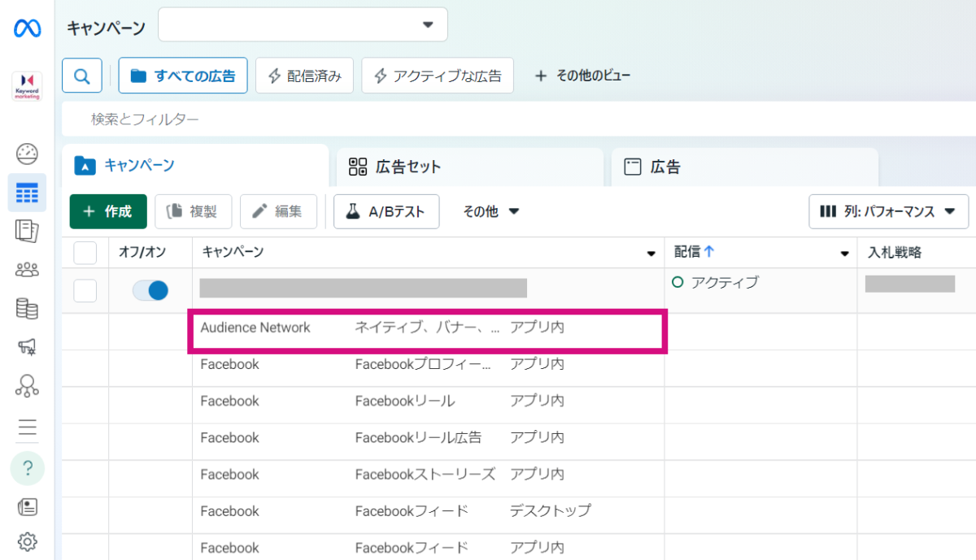Open the events manager nodes icon
976x560 pixels.
27,386
